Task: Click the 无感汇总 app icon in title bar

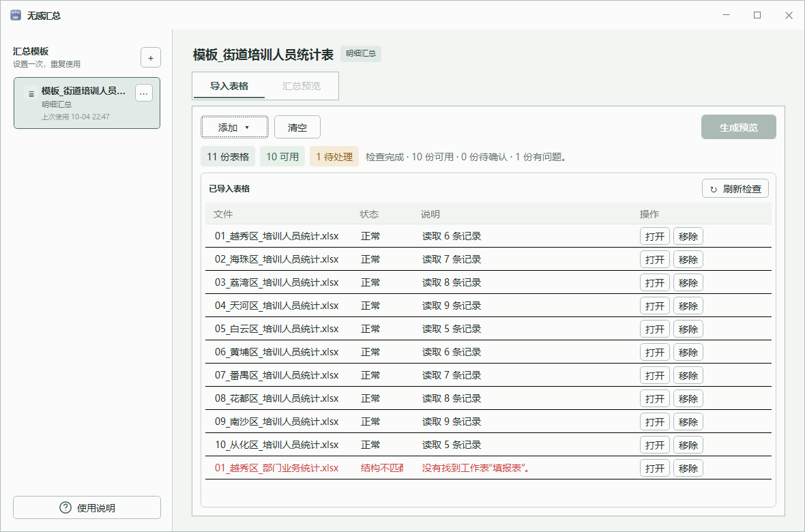Action: coord(16,16)
